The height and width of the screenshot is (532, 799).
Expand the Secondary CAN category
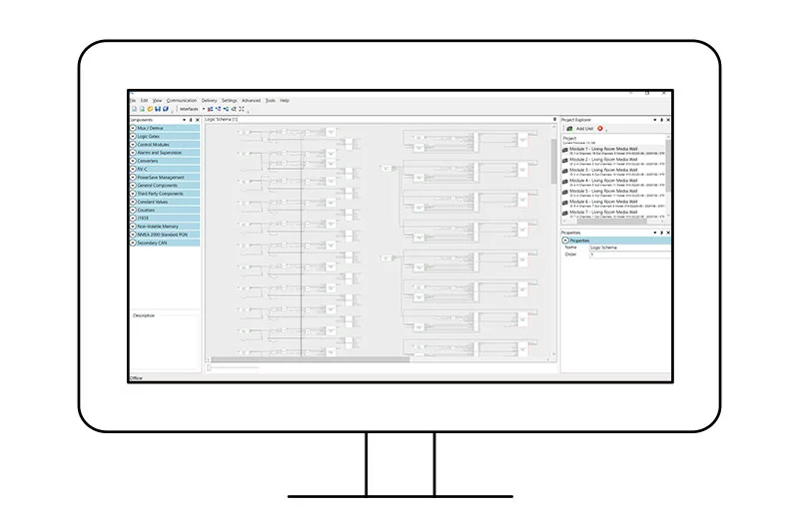133,243
